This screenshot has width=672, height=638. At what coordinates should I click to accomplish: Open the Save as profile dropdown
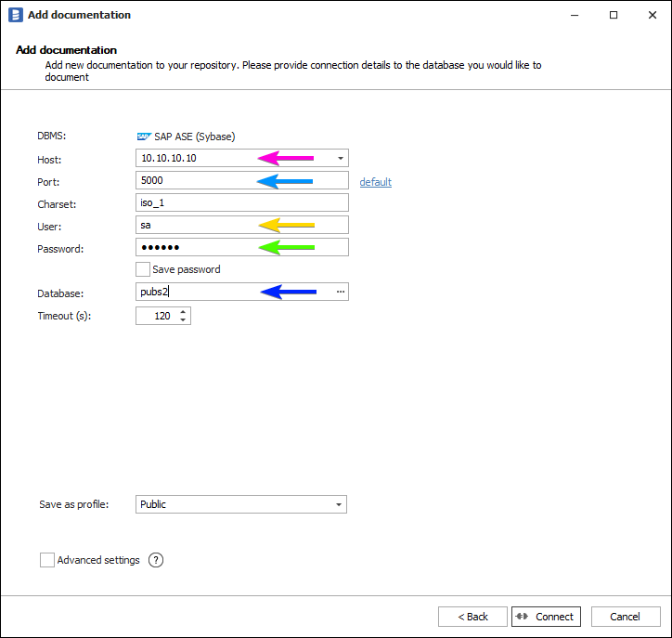(338, 504)
